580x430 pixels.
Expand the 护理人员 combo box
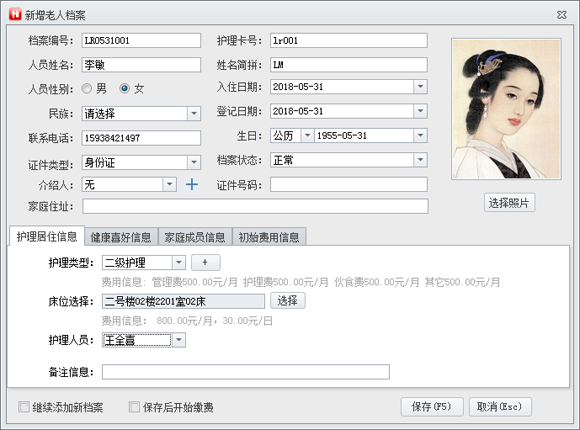(179, 340)
